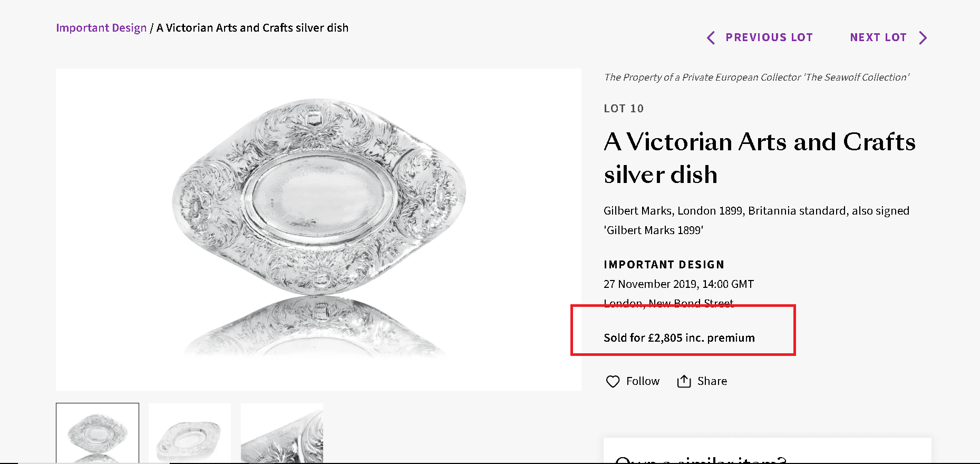Open the A Victorian Arts and Crafts breadcrumb link
Screen dimensions: 980x464
[252, 27]
